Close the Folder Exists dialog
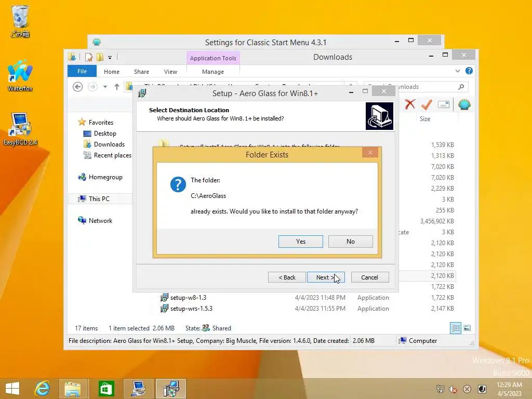Viewport: 532px width, 399px height. point(370,153)
